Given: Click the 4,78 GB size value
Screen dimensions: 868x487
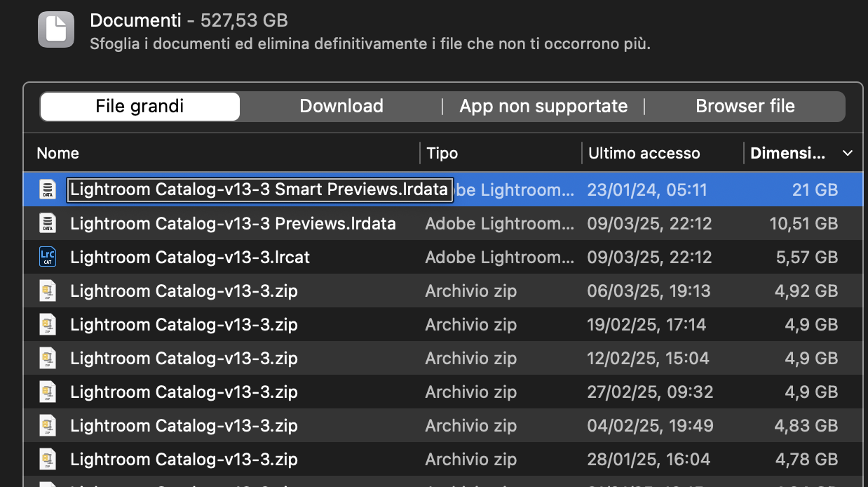Looking at the screenshot, I should (x=806, y=459).
